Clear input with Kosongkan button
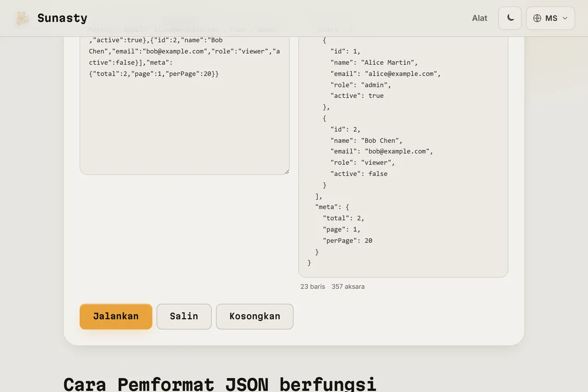 (x=254, y=316)
